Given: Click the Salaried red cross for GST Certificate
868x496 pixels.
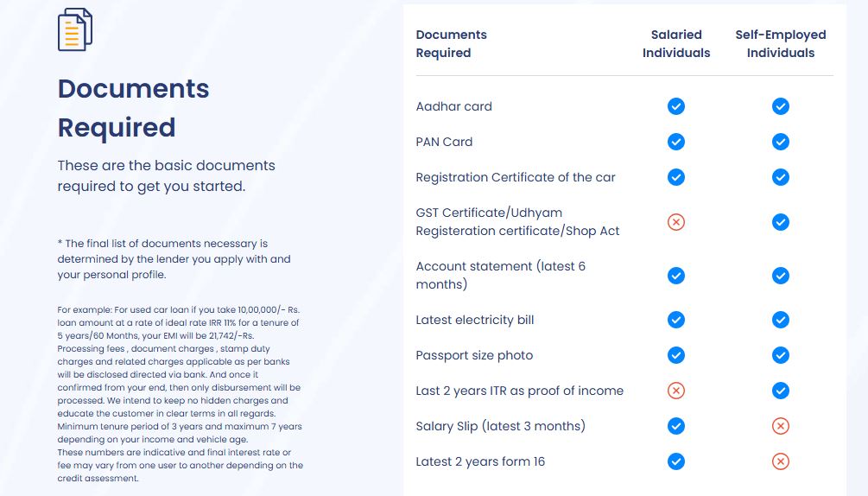Looking at the screenshot, I should point(676,222).
